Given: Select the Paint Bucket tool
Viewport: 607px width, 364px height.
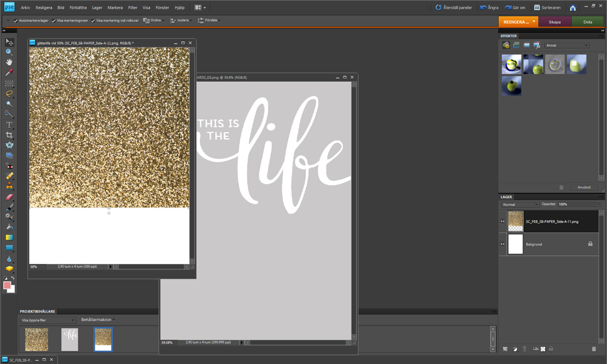Looking at the screenshot, I should coord(8,226).
